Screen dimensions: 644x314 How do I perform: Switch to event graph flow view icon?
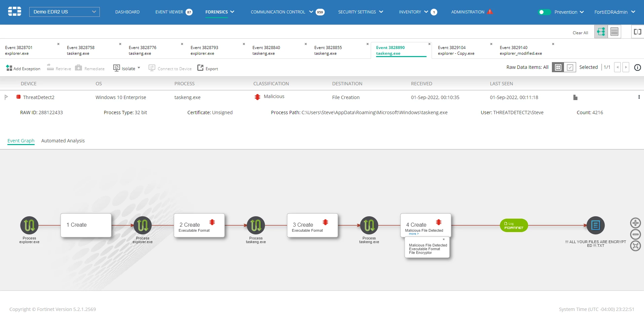(601, 32)
